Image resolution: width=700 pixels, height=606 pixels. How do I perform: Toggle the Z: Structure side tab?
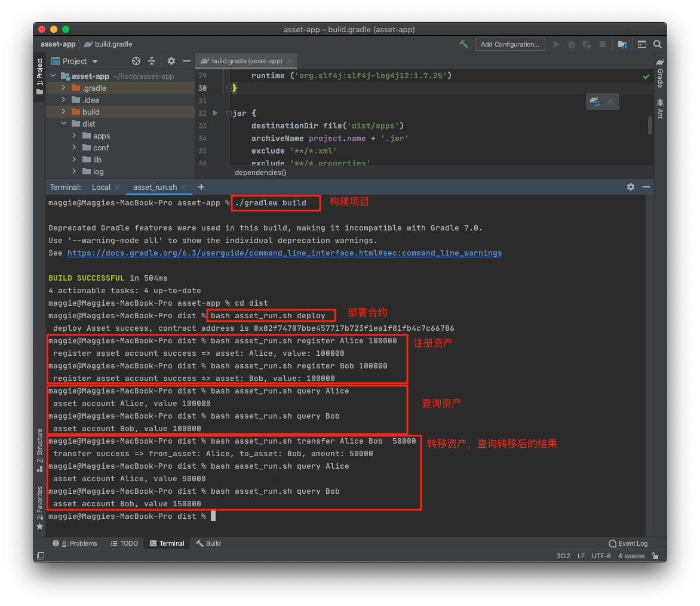(40, 450)
